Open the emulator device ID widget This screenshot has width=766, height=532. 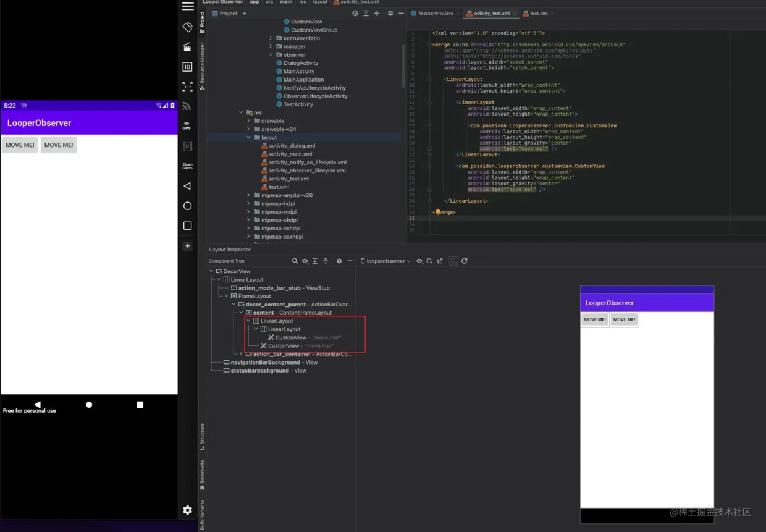[188, 67]
